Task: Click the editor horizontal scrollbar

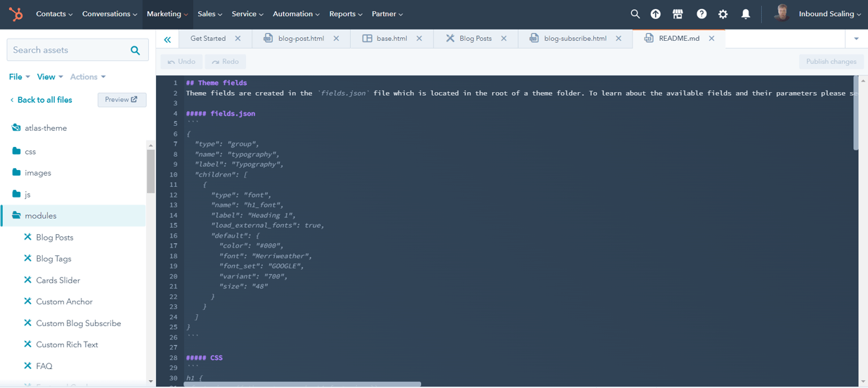Action: click(x=302, y=384)
